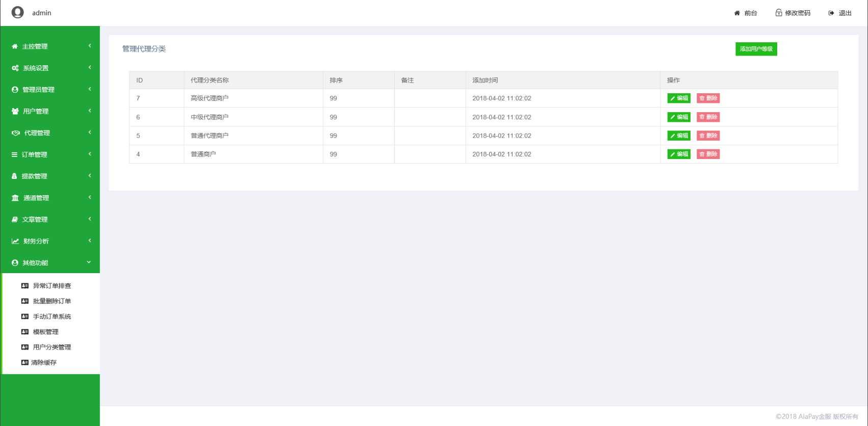Open 清除缓存 submenu item

[44, 362]
